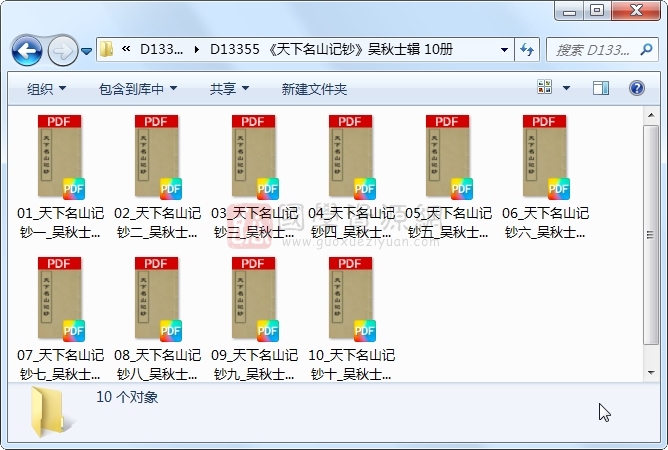Select file name text 08_天下名山记钞八_吴秋士...
Screen dimensions: 668x450
(158, 364)
